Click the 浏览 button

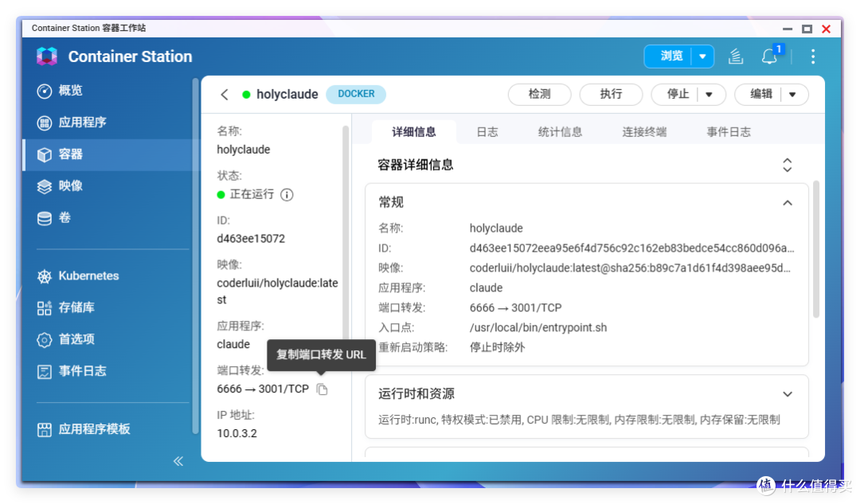(x=670, y=56)
